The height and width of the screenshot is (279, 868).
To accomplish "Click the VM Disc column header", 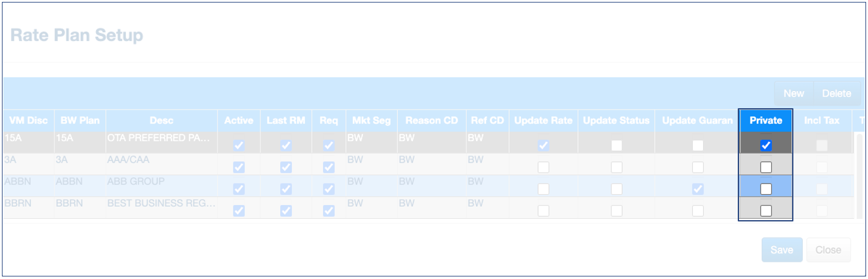I will (x=28, y=120).
